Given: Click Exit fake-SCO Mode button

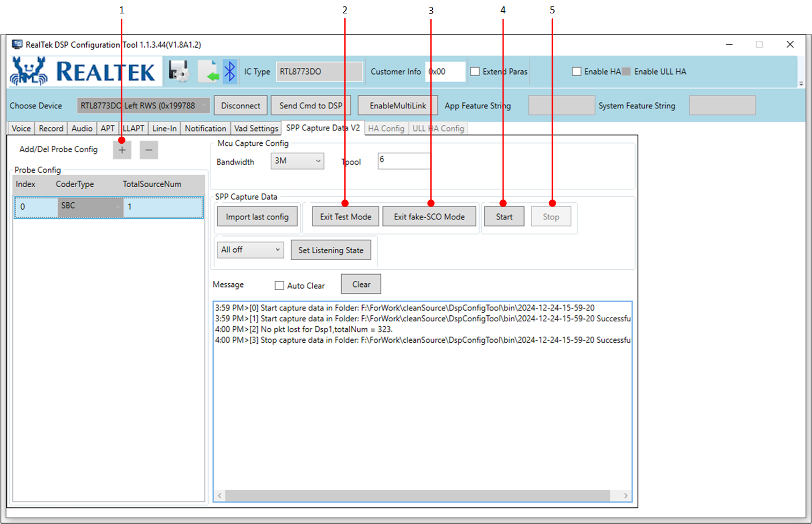Looking at the screenshot, I should click(x=429, y=217).
